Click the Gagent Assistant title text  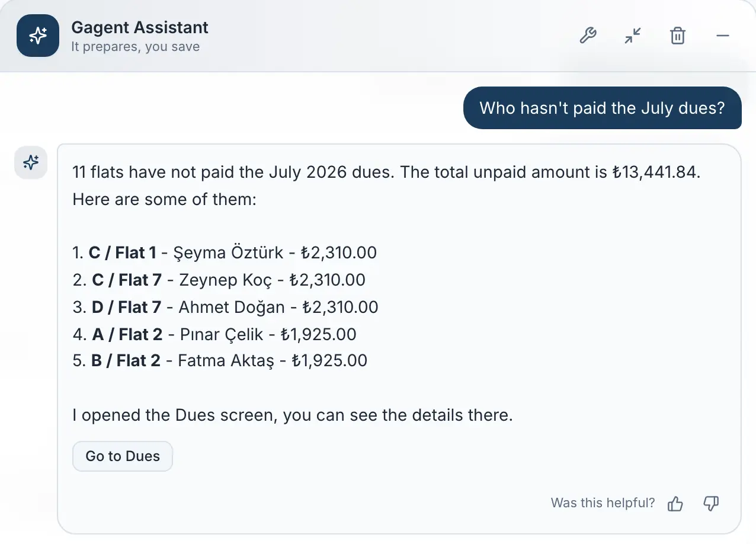click(x=140, y=27)
